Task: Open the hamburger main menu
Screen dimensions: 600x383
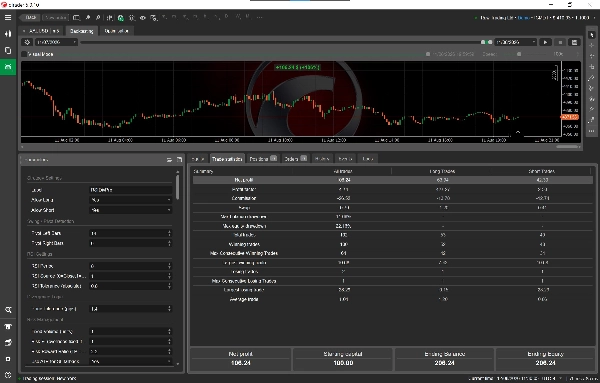Action: coord(8,18)
